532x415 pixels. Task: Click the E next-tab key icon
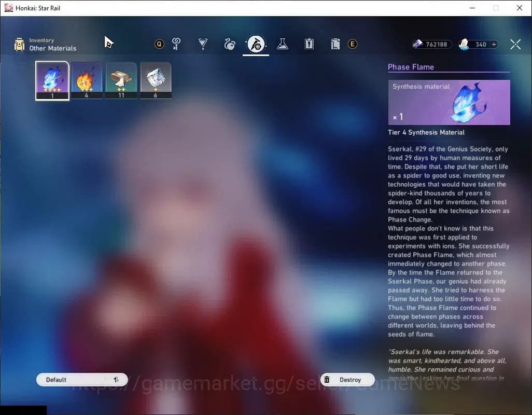point(353,44)
